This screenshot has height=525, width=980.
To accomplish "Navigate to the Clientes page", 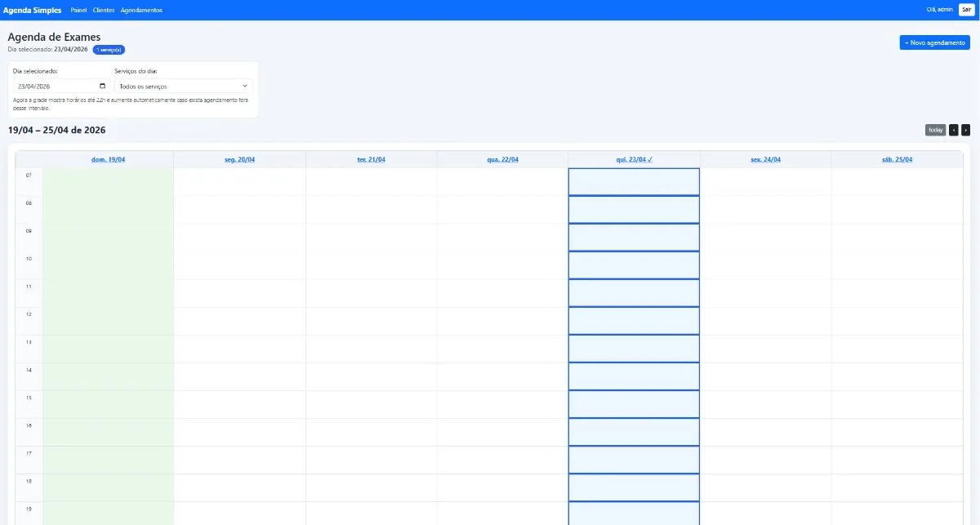I will [x=103, y=10].
